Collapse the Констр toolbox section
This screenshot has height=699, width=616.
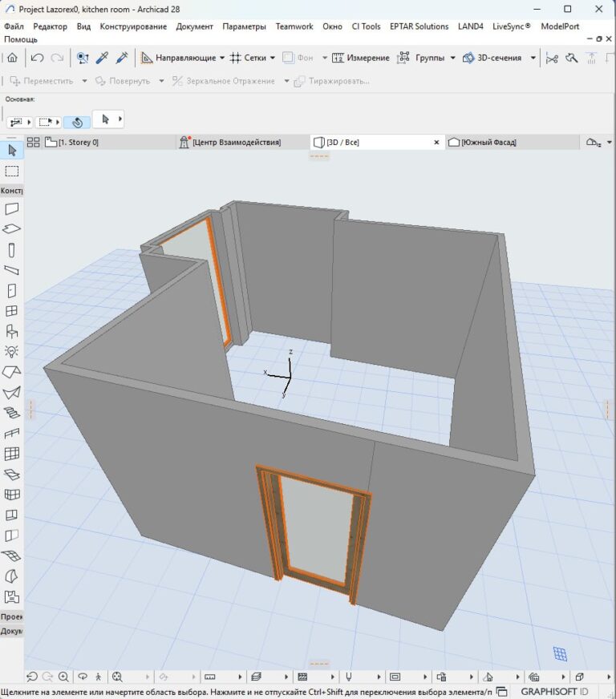pos(11,190)
